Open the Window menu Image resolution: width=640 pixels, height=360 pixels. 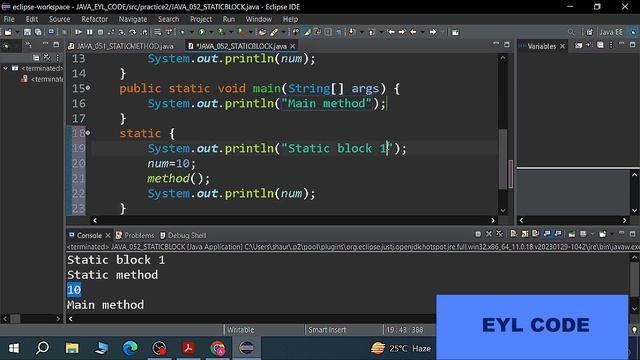point(258,19)
